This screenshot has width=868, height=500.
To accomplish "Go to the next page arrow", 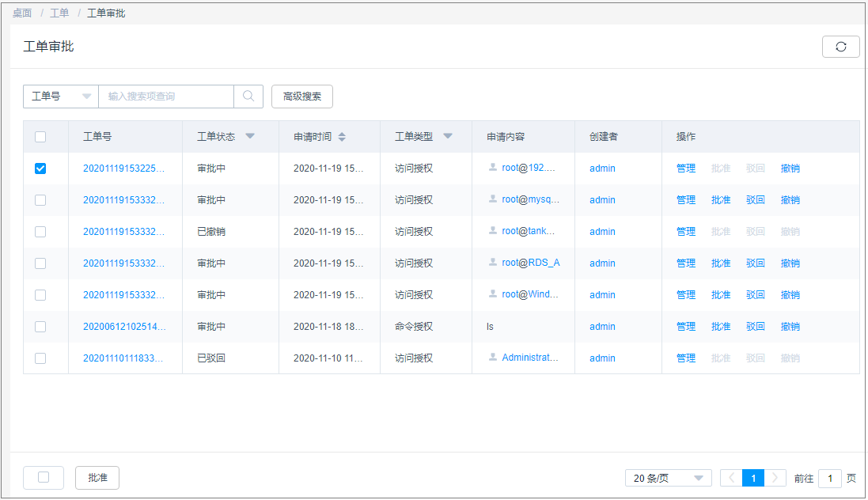I will pos(775,478).
